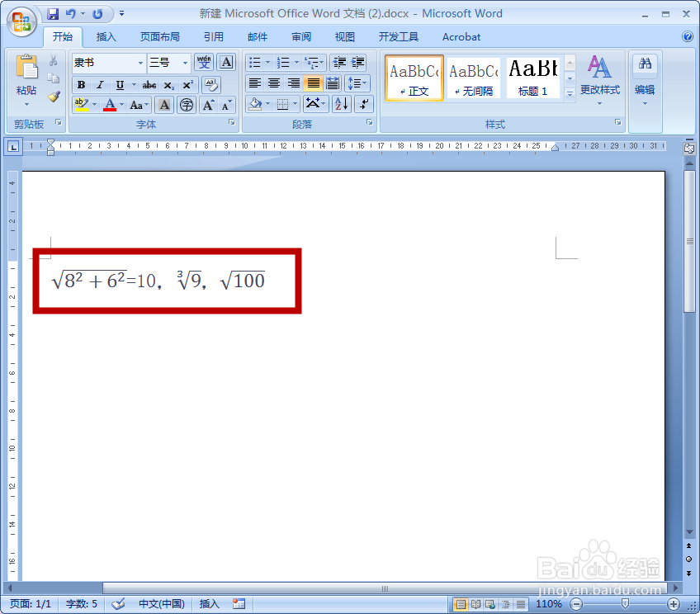The image size is (700, 614).
Task: Toggle superscript
Action: click(x=187, y=84)
